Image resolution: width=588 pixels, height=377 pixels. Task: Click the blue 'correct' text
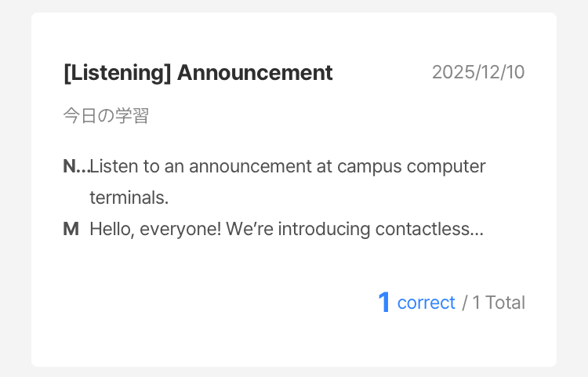coord(426,303)
